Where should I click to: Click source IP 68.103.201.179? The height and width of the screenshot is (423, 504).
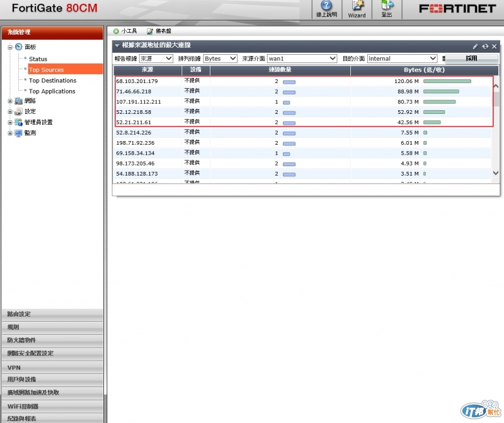click(x=137, y=81)
